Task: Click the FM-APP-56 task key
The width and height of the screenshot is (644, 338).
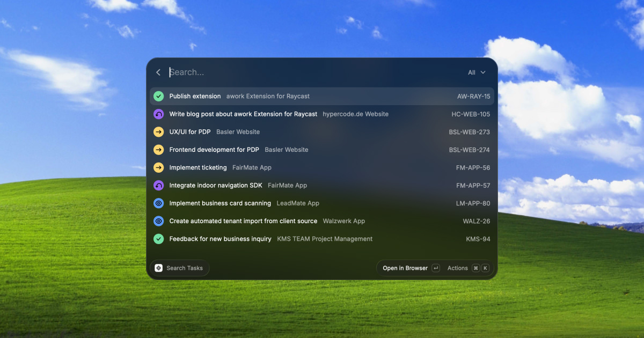Action: (473, 167)
